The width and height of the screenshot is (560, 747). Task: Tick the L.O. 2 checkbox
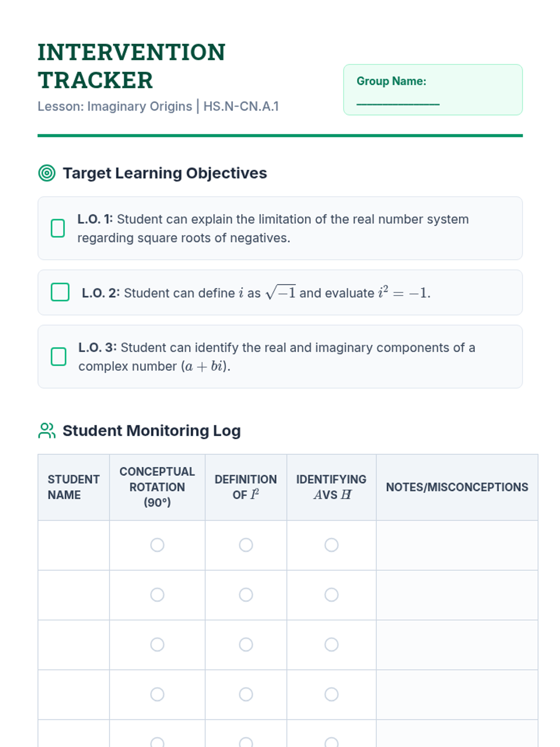pyautogui.click(x=60, y=292)
